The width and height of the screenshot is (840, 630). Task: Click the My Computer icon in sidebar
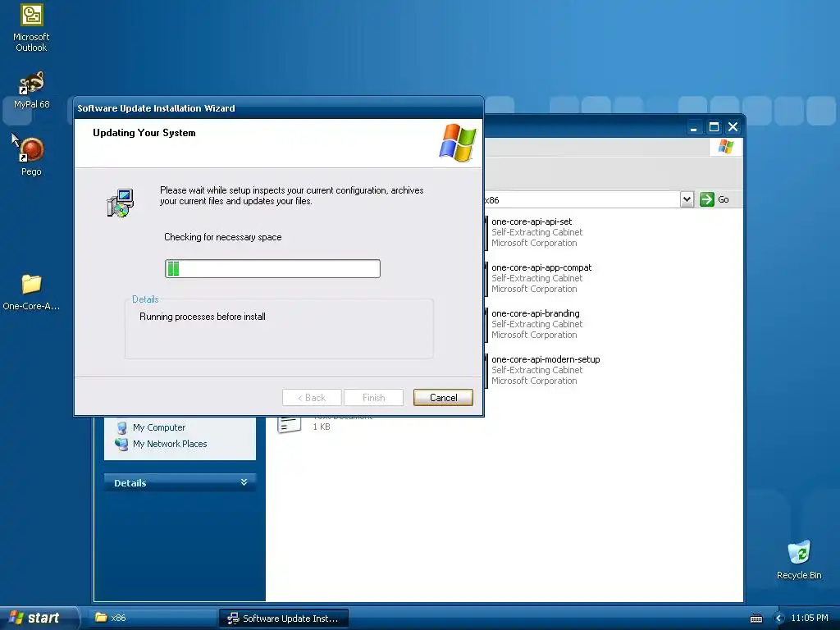(122, 427)
